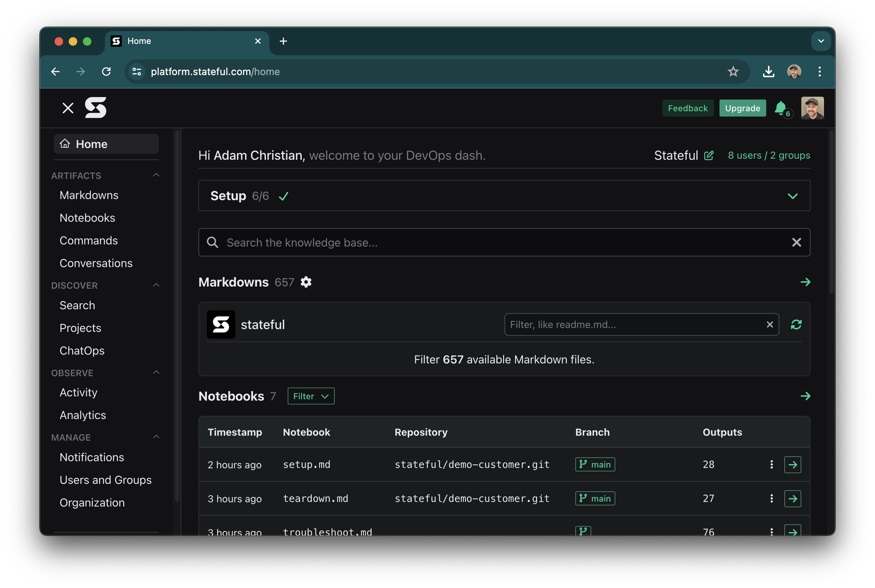Viewport: 875px width, 588px height.
Task: Refresh the stateful markdown list
Action: (x=796, y=324)
